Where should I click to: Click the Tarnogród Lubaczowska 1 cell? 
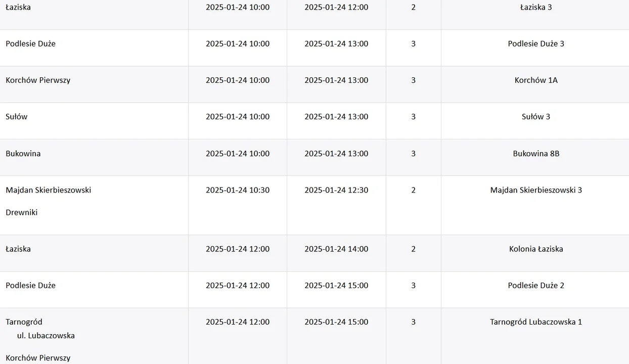tap(536, 322)
